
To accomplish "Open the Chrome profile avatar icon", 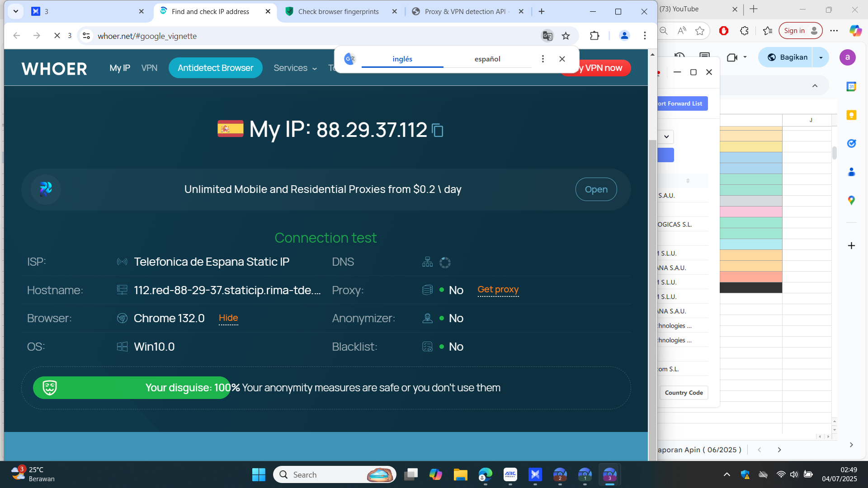I will point(624,36).
